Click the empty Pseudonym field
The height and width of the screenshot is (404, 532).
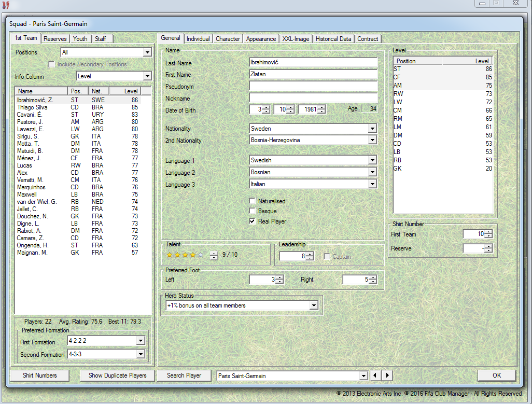[x=313, y=86]
